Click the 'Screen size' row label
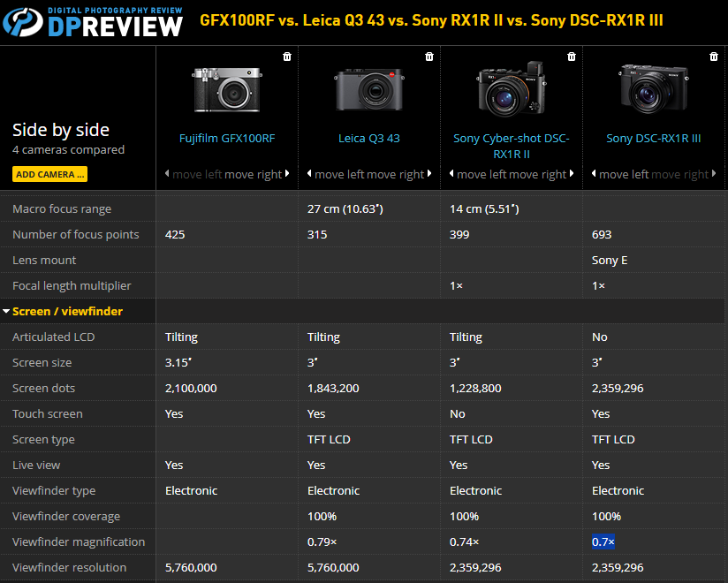 (42, 362)
